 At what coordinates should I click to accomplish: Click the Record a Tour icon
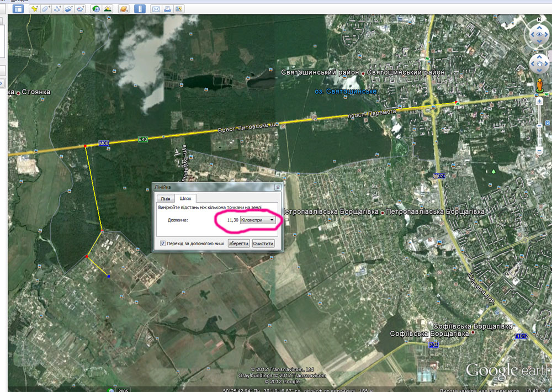80,9
